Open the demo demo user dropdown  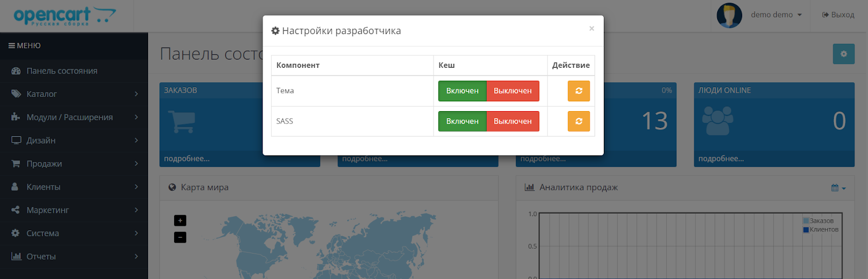(776, 15)
